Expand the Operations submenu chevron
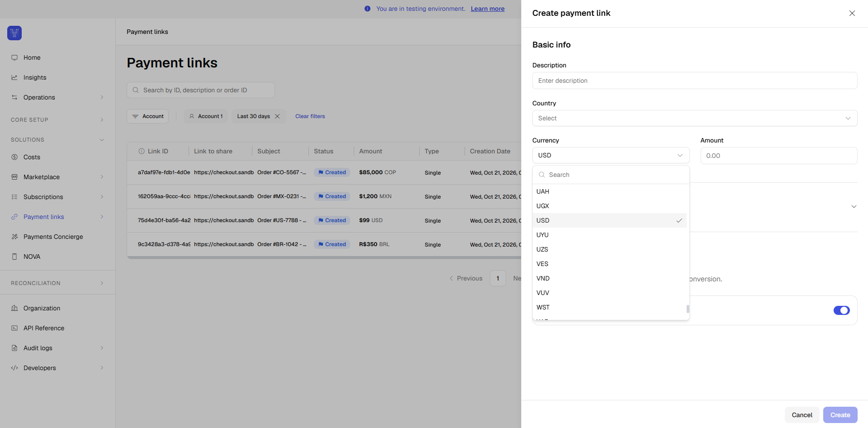Screen dimensions: 868x428 click(102, 97)
